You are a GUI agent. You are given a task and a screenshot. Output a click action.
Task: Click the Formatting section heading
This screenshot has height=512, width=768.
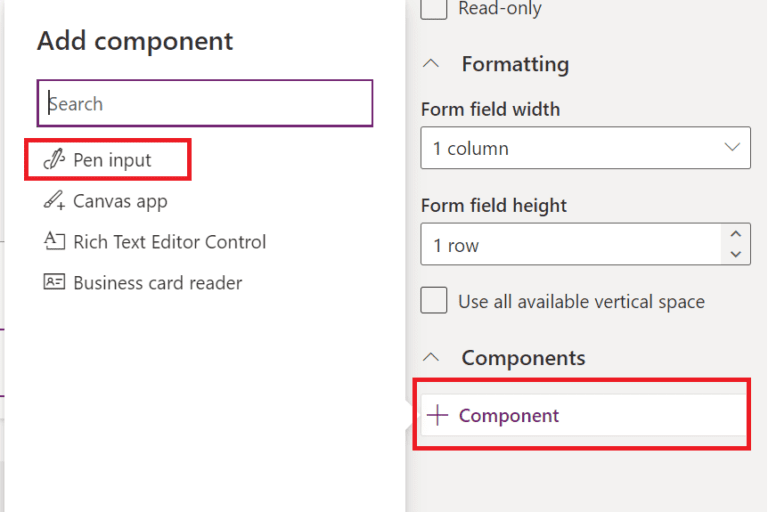click(515, 64)
